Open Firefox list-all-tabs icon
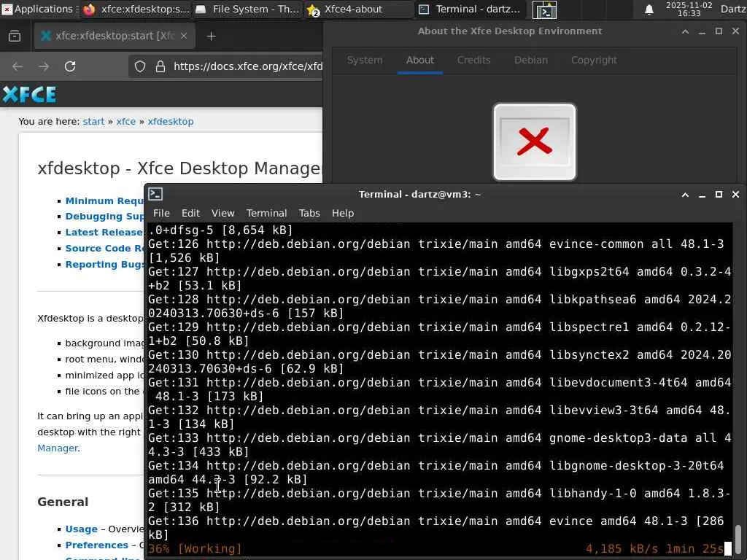This screenshot has width=747, height=560. [x=15, y=36]
